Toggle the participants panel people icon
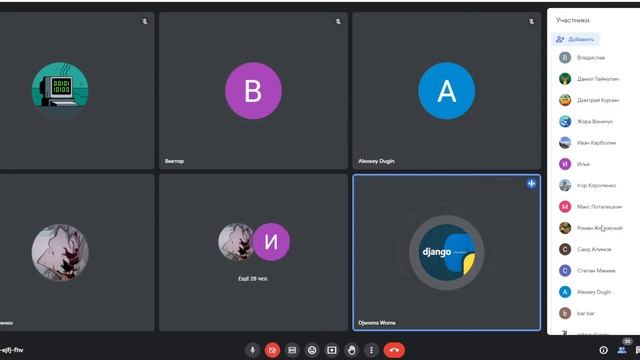This screenshot has width=640, height=360. click(622, 350)
